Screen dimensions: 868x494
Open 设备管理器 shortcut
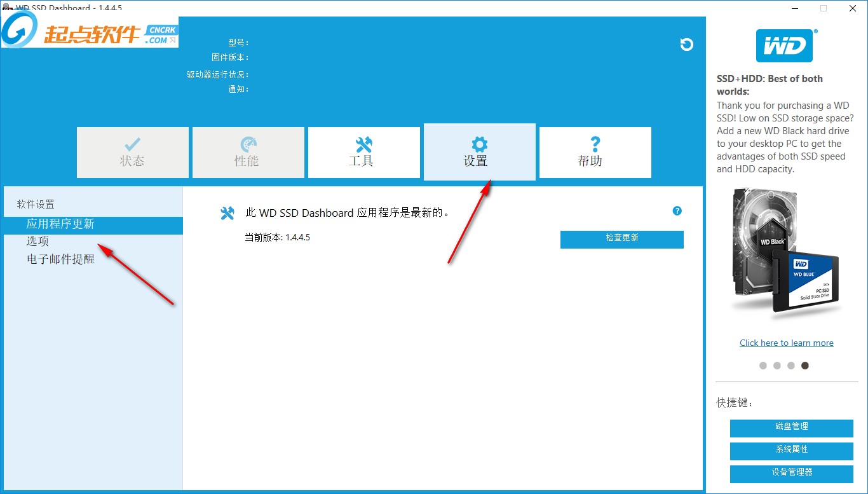(792, 474)
